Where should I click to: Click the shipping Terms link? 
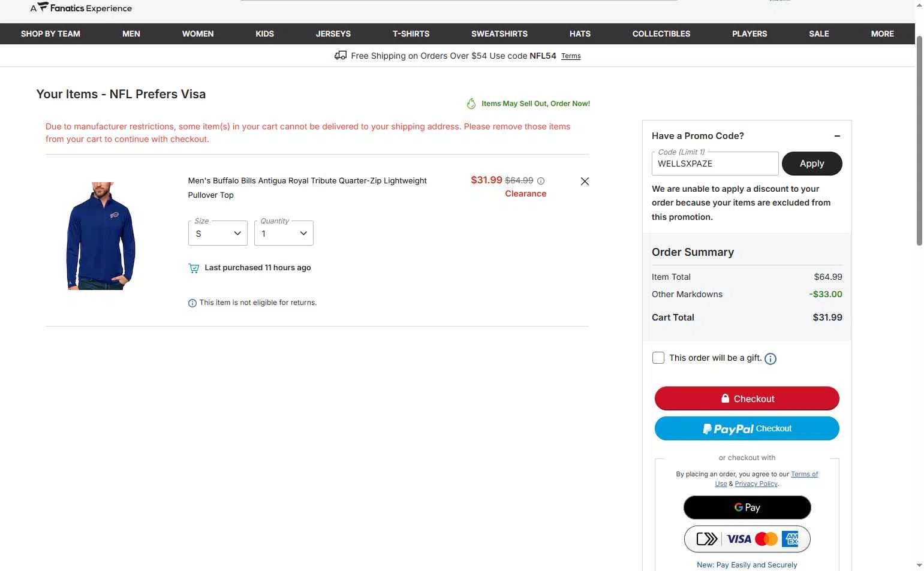571,56
